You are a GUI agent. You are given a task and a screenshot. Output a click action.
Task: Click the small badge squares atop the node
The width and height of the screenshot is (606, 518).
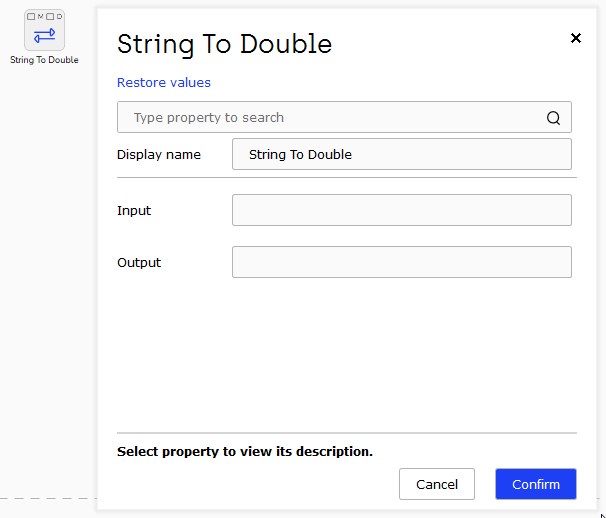(x=44, y=16)
